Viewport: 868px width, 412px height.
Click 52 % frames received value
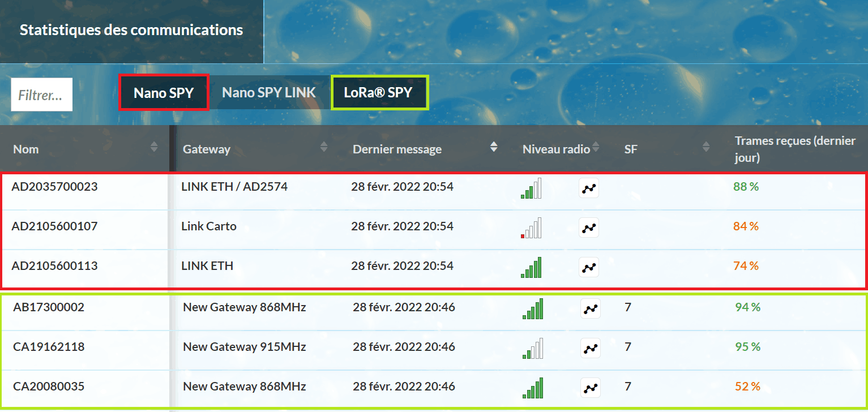click(x=748, y=387)
